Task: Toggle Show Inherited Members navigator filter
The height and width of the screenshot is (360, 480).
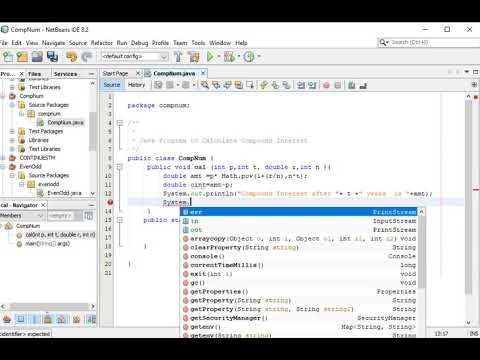Action: tap(7, 319)
